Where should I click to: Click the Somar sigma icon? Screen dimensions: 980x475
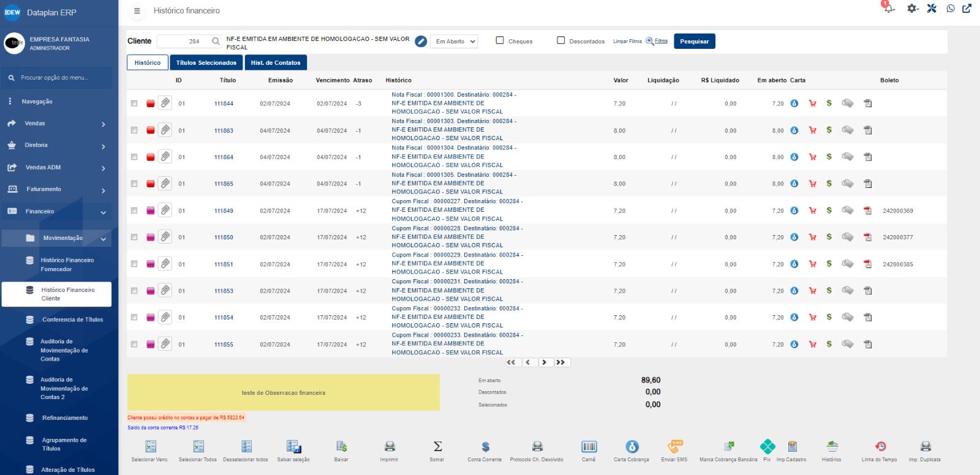437,447
